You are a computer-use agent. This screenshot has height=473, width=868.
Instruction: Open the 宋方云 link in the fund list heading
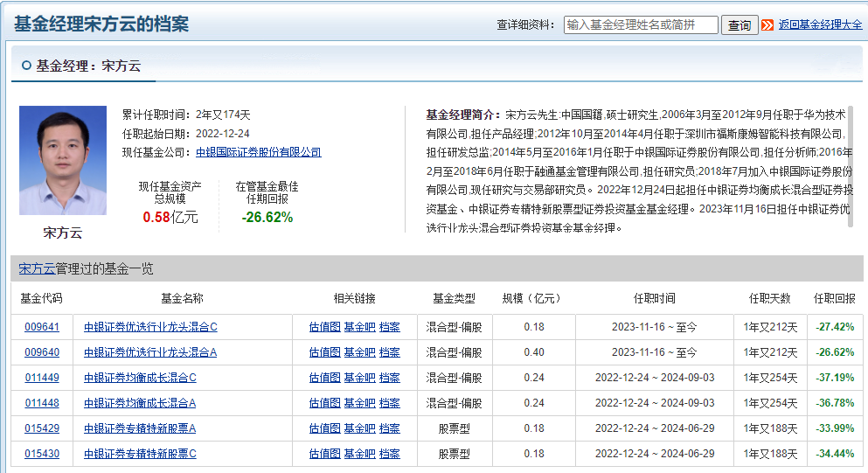pos(37,268)
